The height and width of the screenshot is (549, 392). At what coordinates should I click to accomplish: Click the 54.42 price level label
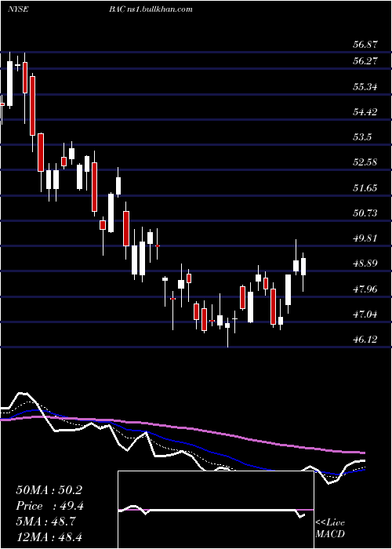[x=365, y=112]
